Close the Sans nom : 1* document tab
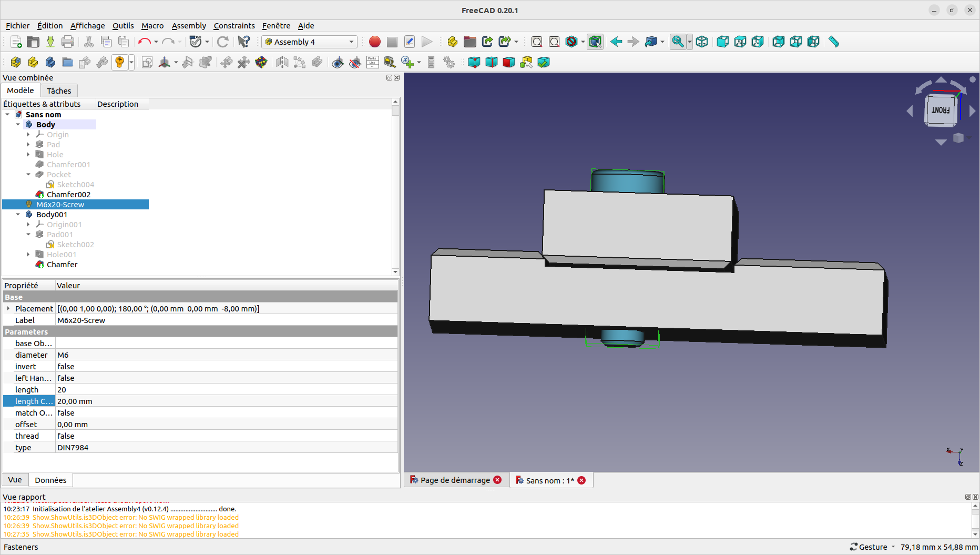The height and width of the screenshot is (555, 980). pyautogui.click(x=581, y=480)
